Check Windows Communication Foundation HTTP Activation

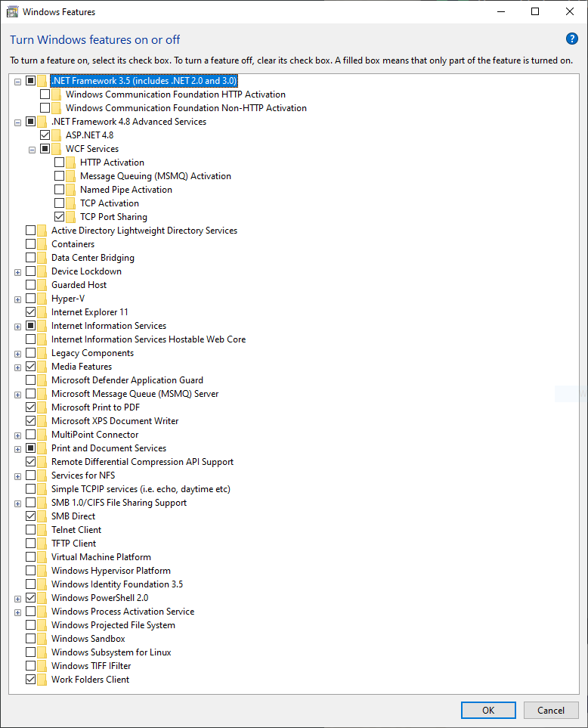[45, 94]
